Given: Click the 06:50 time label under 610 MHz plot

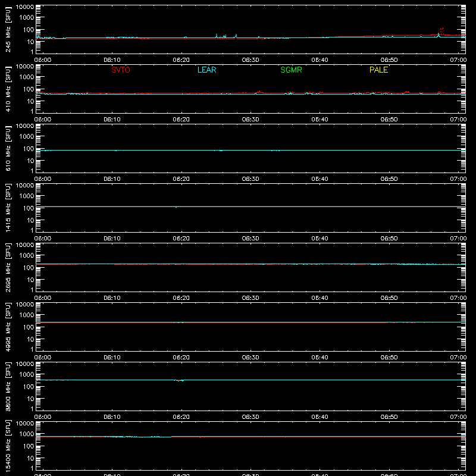Looking at the screenshot, I should (389, 179).
